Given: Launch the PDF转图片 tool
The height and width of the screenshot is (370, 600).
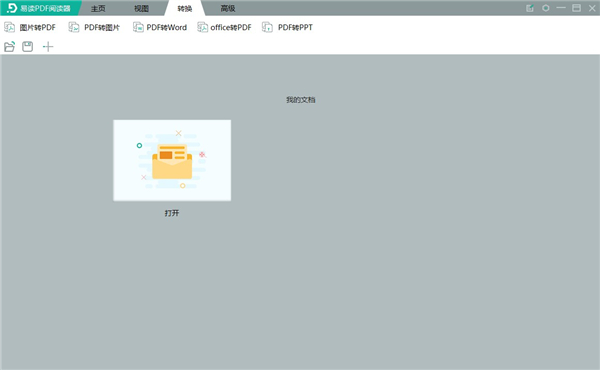Looking at the screenshot, I should pos(94,28).
